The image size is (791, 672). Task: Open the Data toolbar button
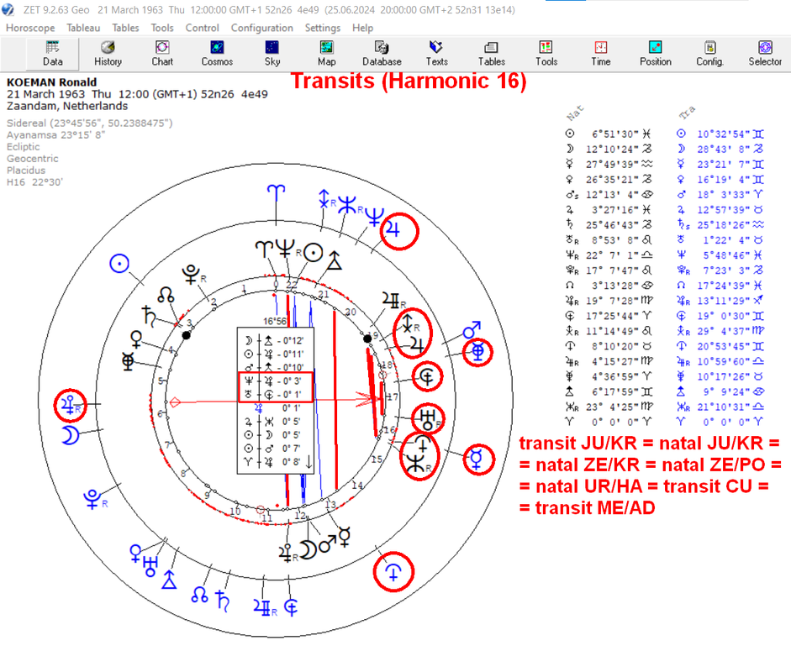tap(52, 54)
